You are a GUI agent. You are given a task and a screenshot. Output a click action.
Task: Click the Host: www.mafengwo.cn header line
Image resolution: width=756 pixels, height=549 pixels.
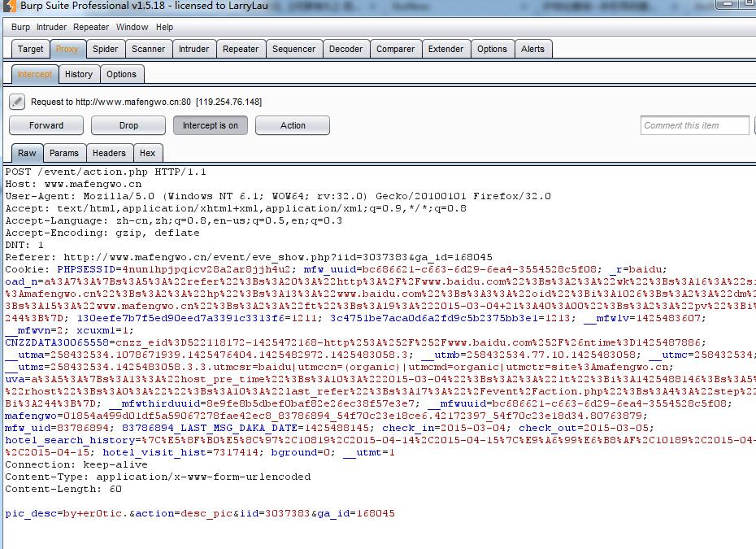[x=73, y=184]
